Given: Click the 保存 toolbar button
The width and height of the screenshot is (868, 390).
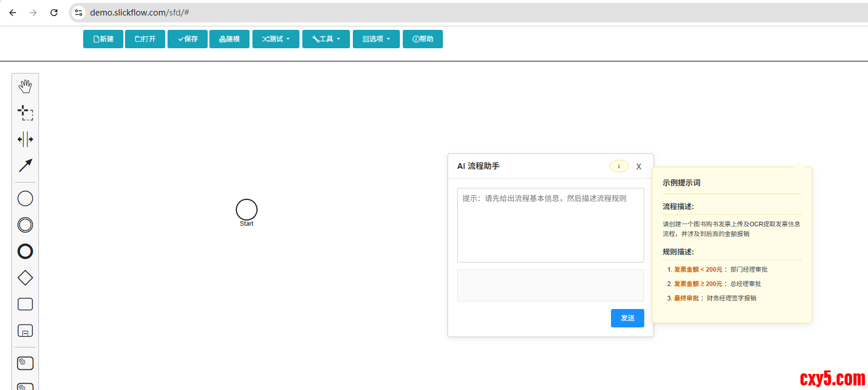Looking at the screenshot, I should pyautogui.click(x=188, y=39).
